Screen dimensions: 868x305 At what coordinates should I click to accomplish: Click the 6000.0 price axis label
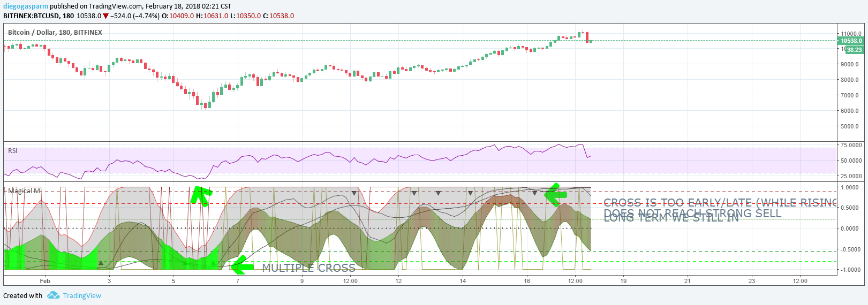coord(850,111)
